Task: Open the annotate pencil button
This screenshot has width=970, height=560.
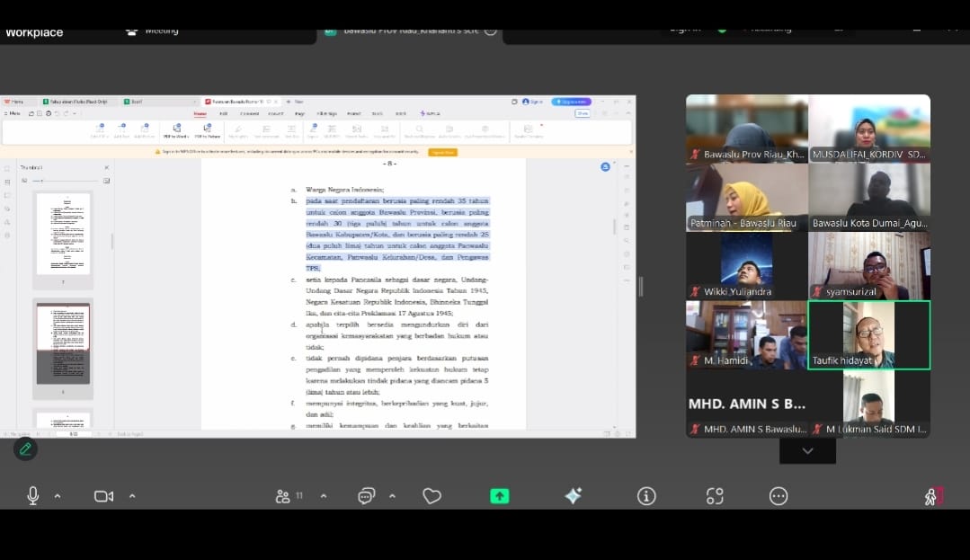Action: tap(25, 449)
